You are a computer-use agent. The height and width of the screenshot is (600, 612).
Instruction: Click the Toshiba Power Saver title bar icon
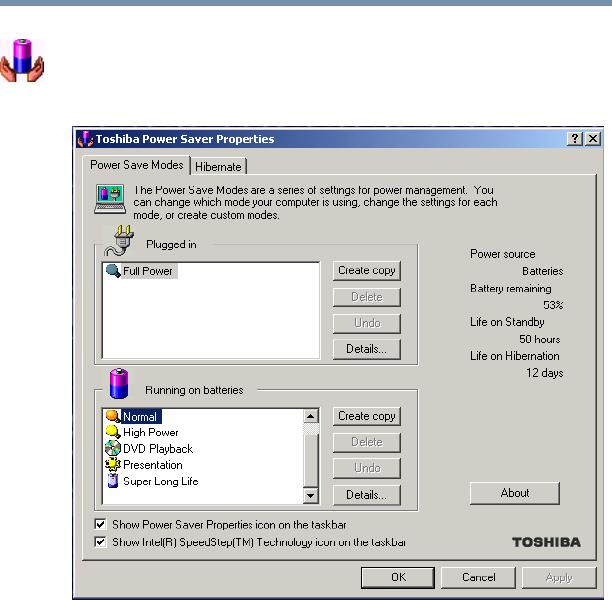click(x=85, y=139)
